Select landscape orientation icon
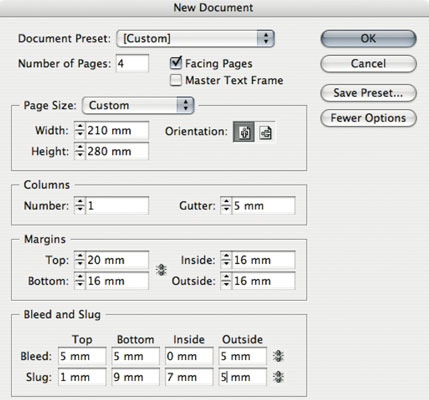The height and width of the screenshot is (400, 429). [x=266, y=132]
